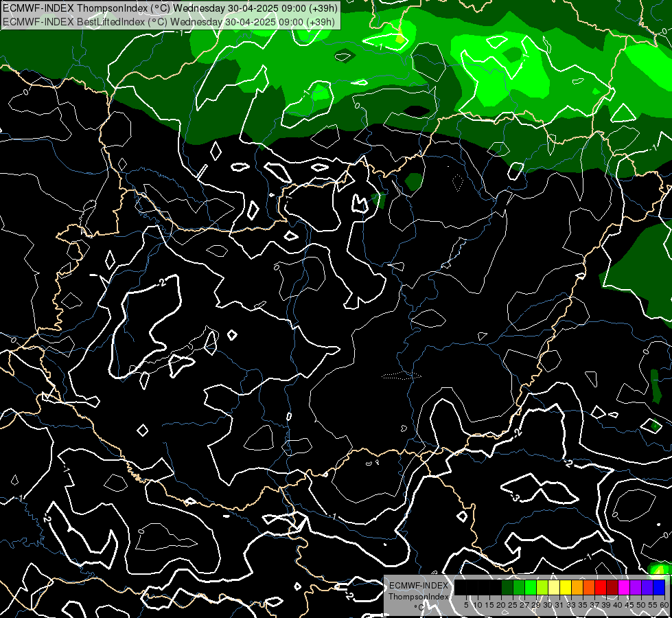672x618 pixels.
Task: Select the dark red 39–40 legend swatch
Action: (612, 587)
